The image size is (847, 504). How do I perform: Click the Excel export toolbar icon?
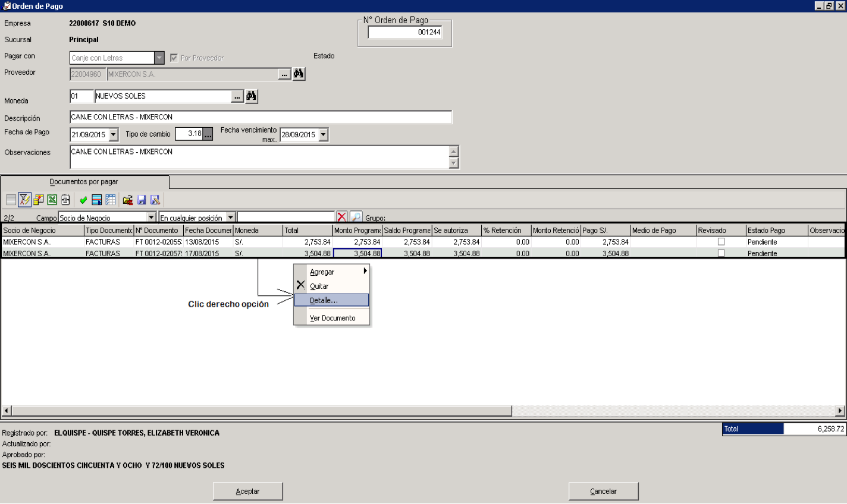click(52, 200)
